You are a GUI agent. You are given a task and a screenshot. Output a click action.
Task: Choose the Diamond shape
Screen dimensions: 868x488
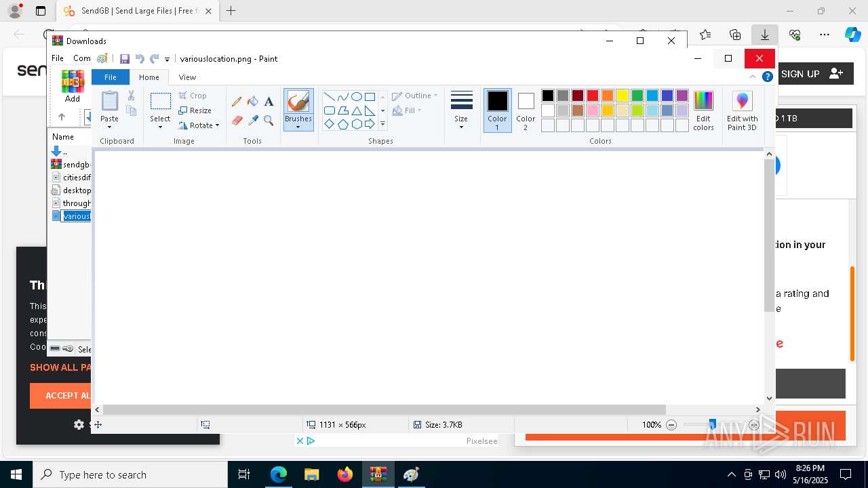tap(329, 124)
